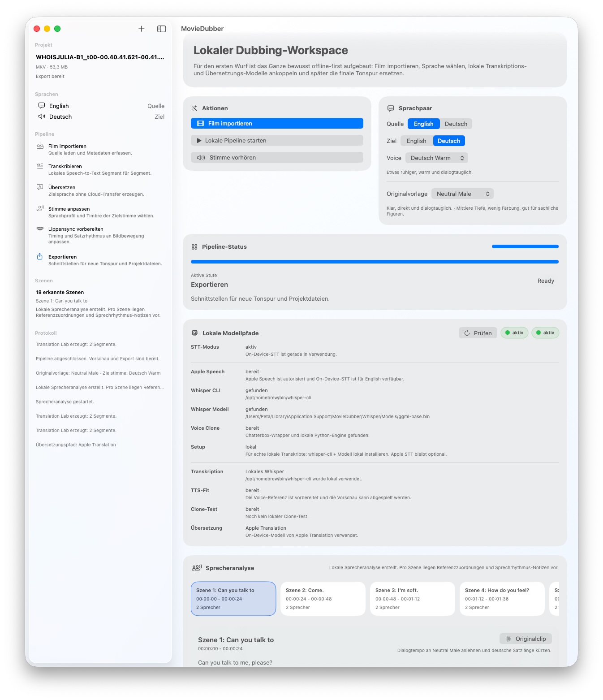Play the Originalclip for Szene 1
The width and height of the screenshot is (603, 700).
[x=526, y=639]
